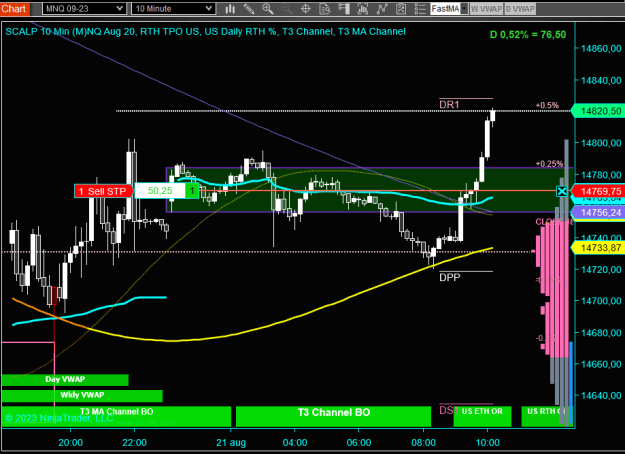
Task: Click the +0.25% level label
Action: pyautogui.click(x=549, y=164)
